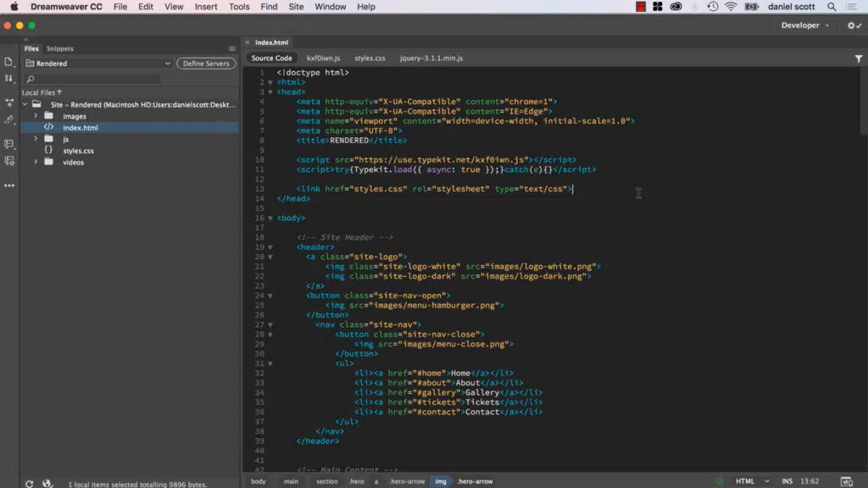The height and width of the screenshot is (488, 868).
Task: Click the styles.css braces file icon
Action: [48, 151]
